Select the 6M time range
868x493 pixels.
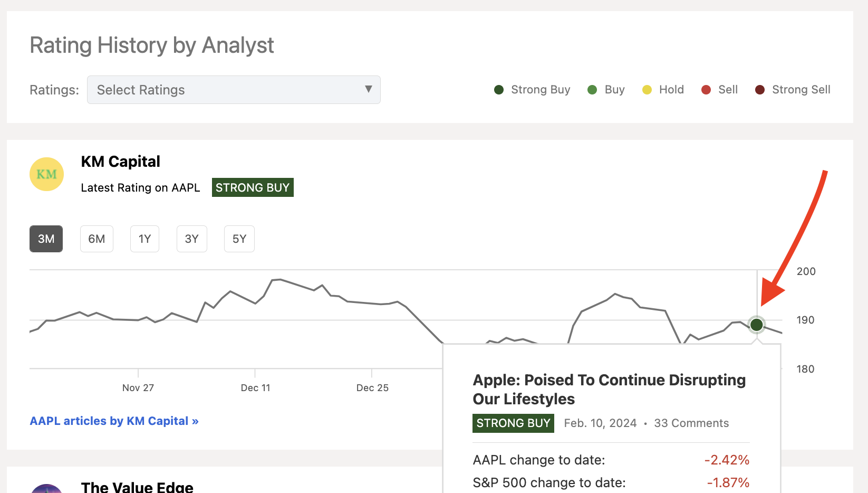pyautogui.click(x=97, y=239)
